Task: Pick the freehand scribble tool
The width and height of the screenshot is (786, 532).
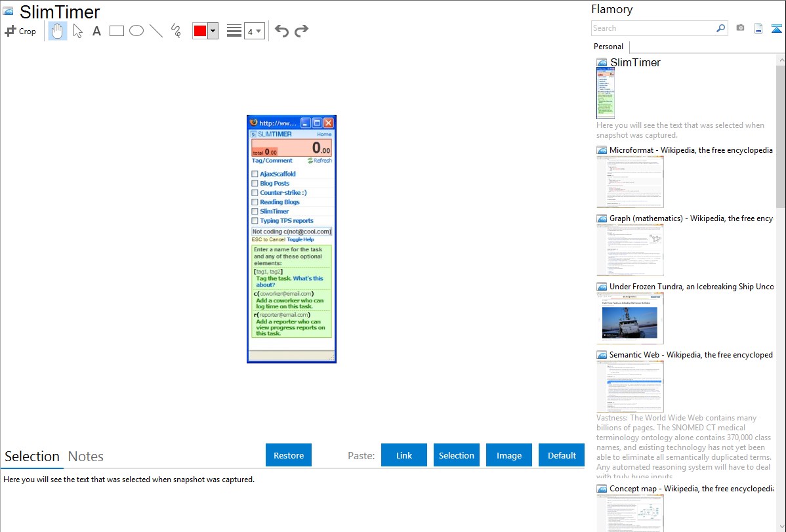Action: 176,31
